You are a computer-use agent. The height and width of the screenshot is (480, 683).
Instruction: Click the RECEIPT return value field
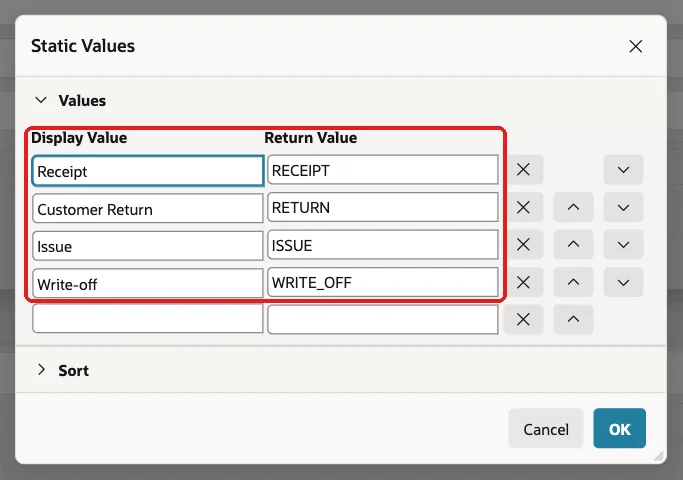[382, 169]
